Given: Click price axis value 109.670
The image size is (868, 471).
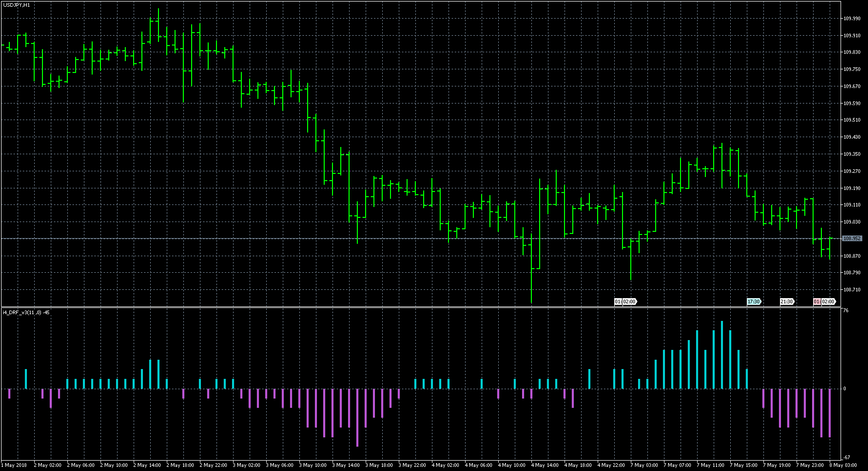Looking at the screenshot, I should pos(852,86).
